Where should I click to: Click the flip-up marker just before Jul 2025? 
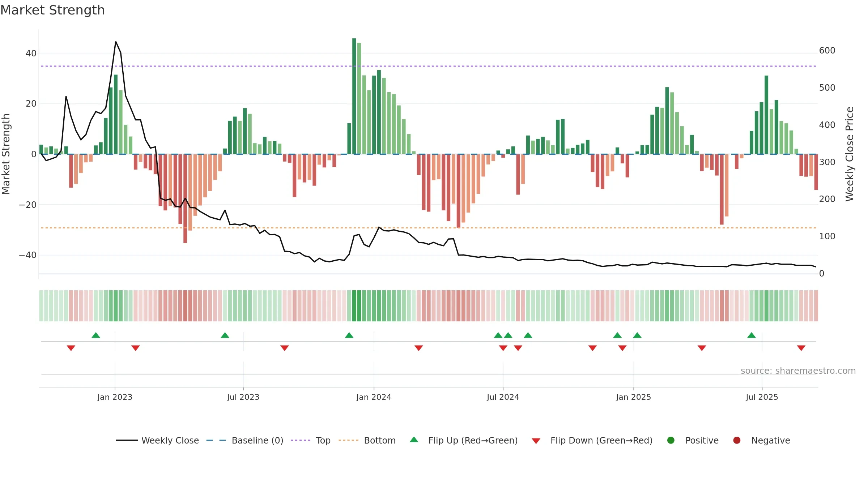[752, 335]
